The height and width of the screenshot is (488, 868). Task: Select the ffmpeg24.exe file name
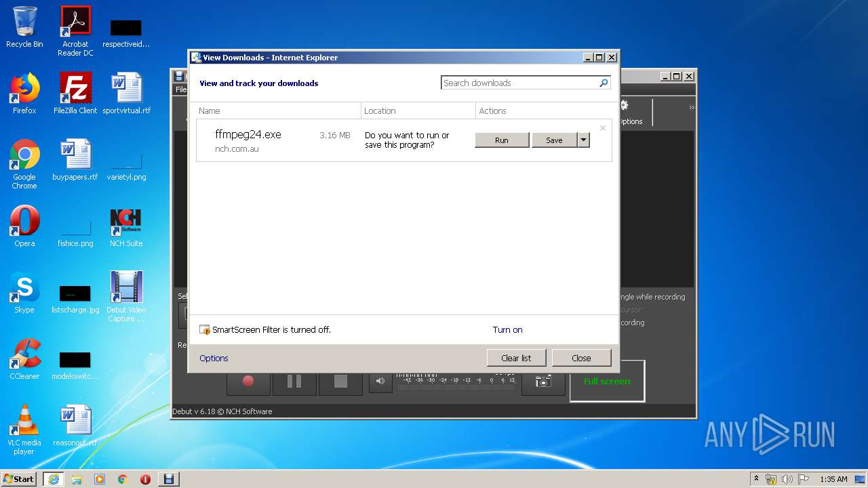248,134
